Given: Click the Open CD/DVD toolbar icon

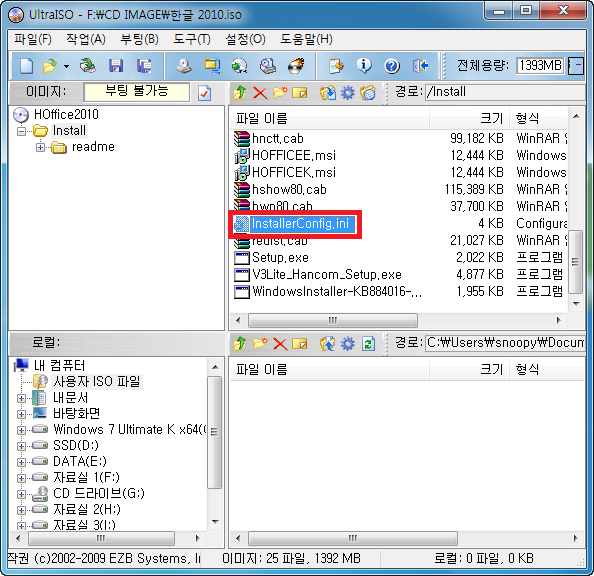Looking at the screenshot, I should coord(88,66).
